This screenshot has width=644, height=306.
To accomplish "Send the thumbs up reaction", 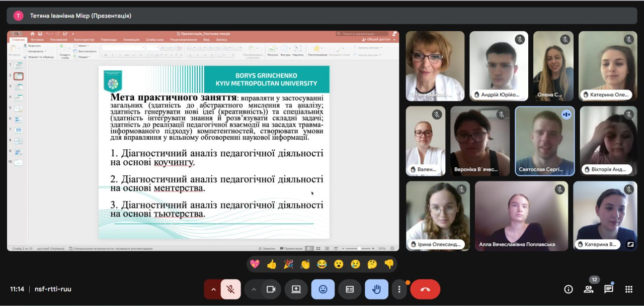I will click(272, 264).
